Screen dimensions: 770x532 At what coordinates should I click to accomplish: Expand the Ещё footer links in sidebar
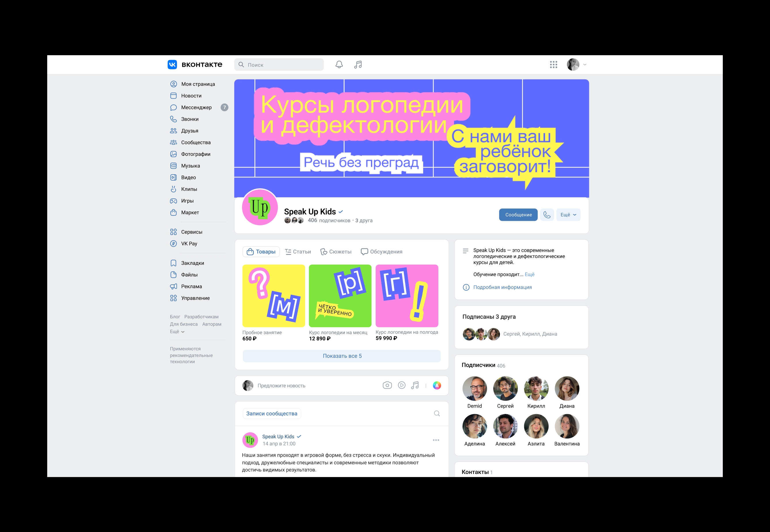click(x=177, y=331)
